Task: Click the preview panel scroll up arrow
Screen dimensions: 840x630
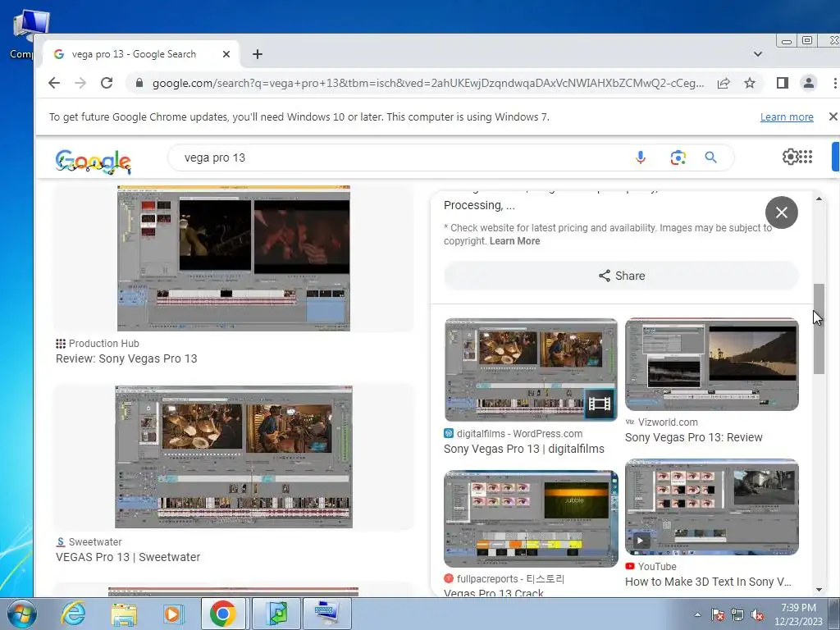Action: [x=819, y=199]
